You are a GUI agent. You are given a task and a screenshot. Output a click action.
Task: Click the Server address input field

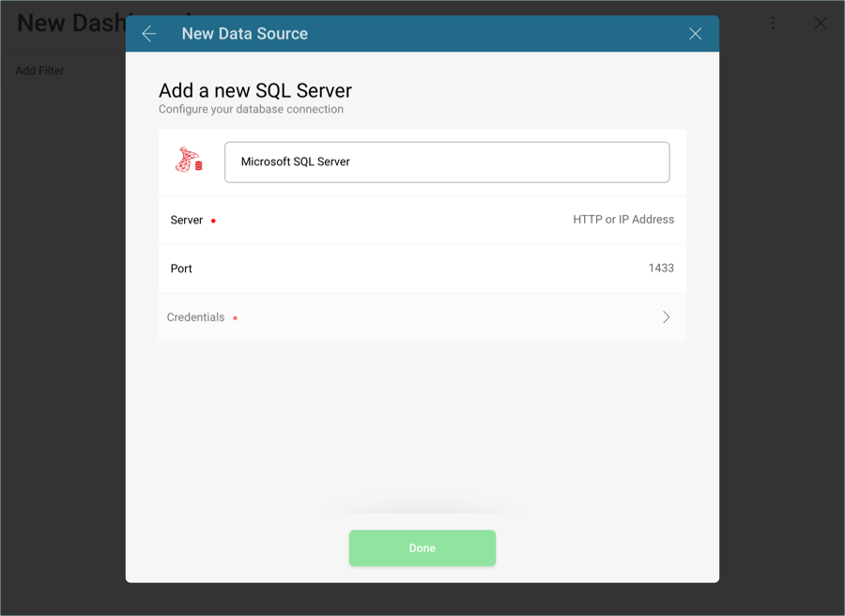(x=623, y=220)
